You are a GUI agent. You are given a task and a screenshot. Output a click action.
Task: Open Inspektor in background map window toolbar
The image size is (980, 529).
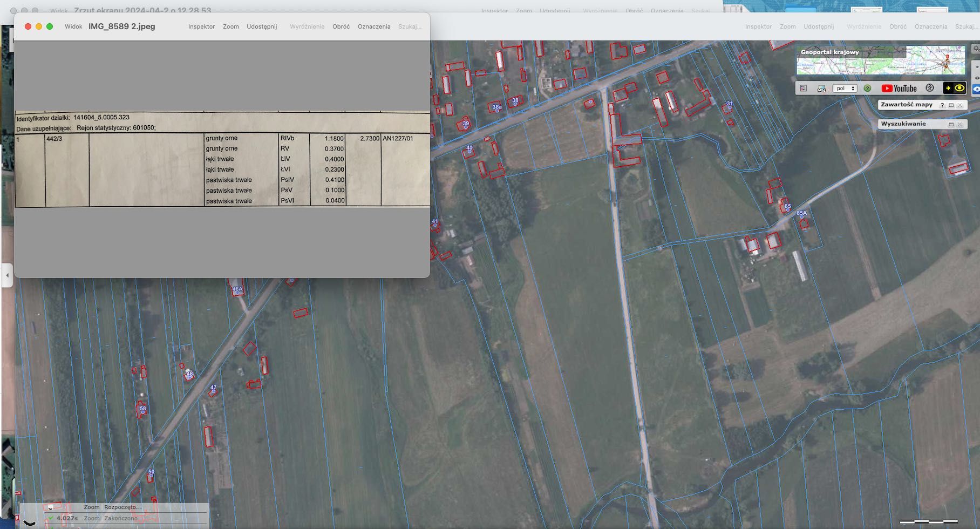(x=758, y=26)
